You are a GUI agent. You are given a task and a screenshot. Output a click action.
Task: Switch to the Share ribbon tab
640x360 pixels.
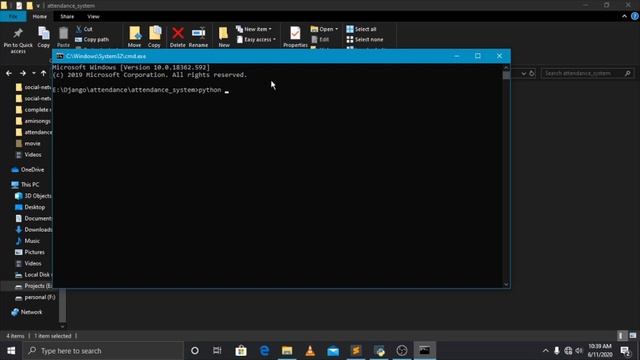67,16
